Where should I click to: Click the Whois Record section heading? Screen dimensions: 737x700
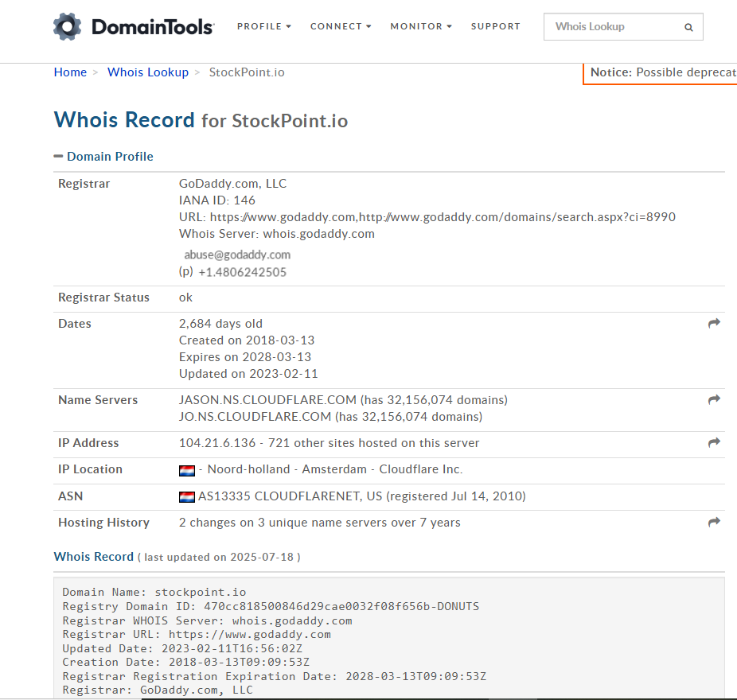(x=94, y=557)
